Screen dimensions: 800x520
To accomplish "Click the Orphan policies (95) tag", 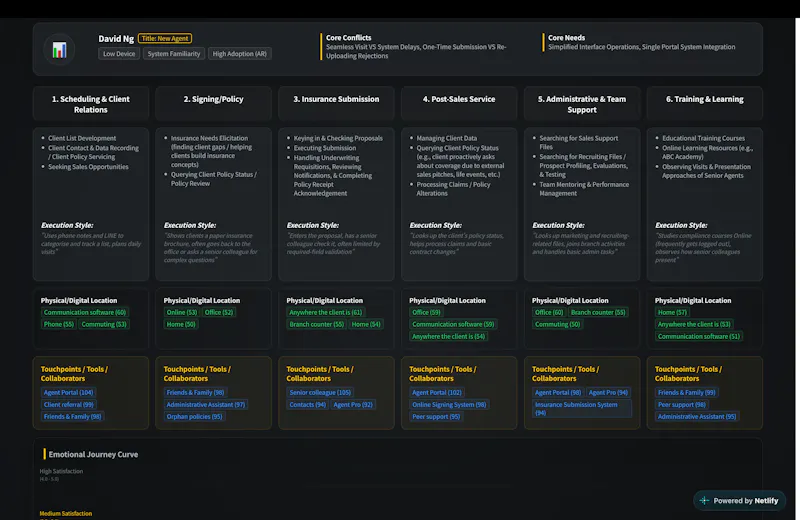I will (194, 417).
